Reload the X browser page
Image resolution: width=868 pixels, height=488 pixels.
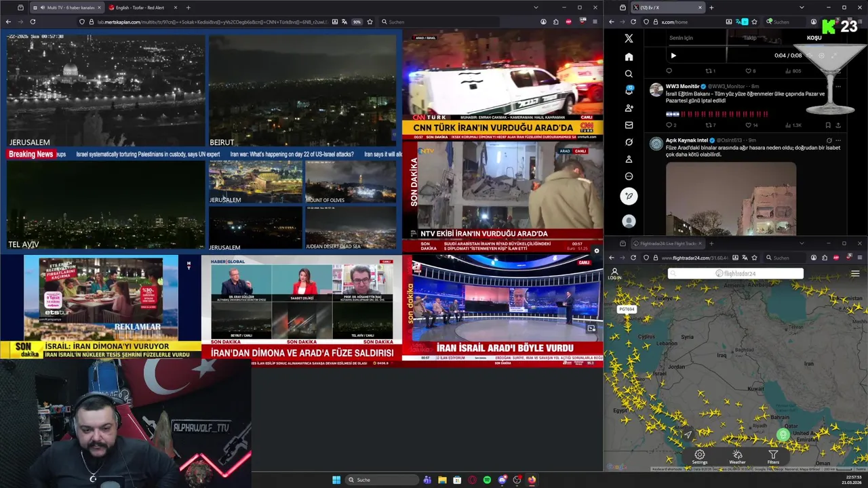[633, 22]
